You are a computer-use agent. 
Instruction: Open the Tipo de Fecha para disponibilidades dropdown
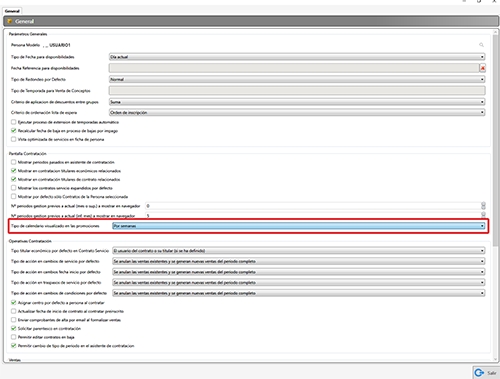[297, 57]
